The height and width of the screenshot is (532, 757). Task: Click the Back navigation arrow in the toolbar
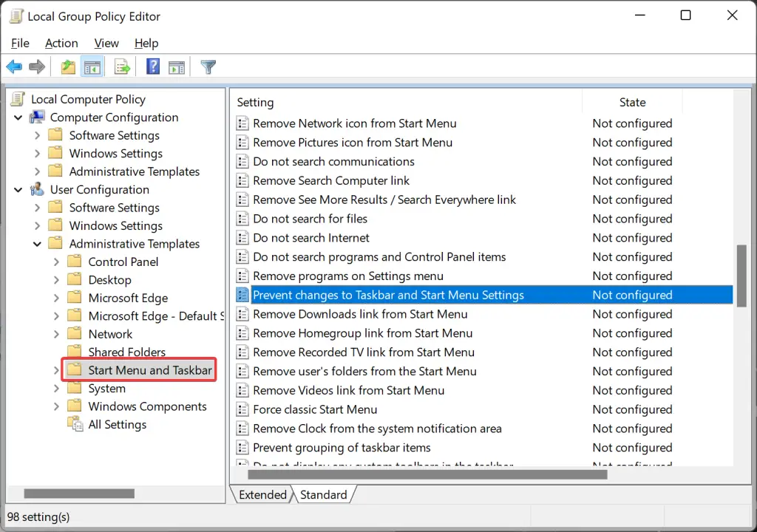[13, 66]
